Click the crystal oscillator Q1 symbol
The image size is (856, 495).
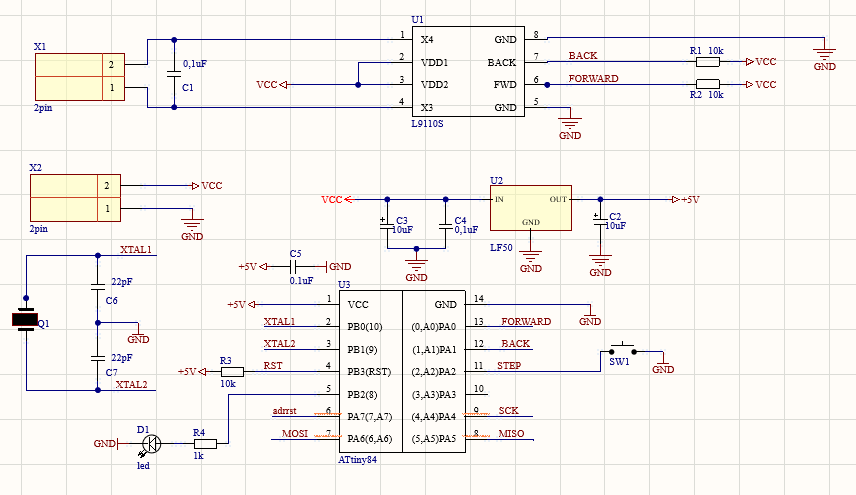pos(25,320)
